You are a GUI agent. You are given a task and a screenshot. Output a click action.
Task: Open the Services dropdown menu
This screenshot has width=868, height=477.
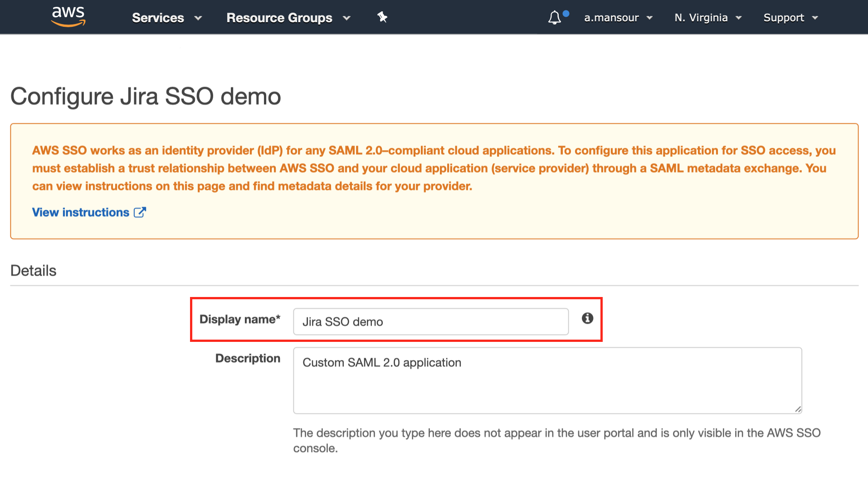(x=167, y=18)
